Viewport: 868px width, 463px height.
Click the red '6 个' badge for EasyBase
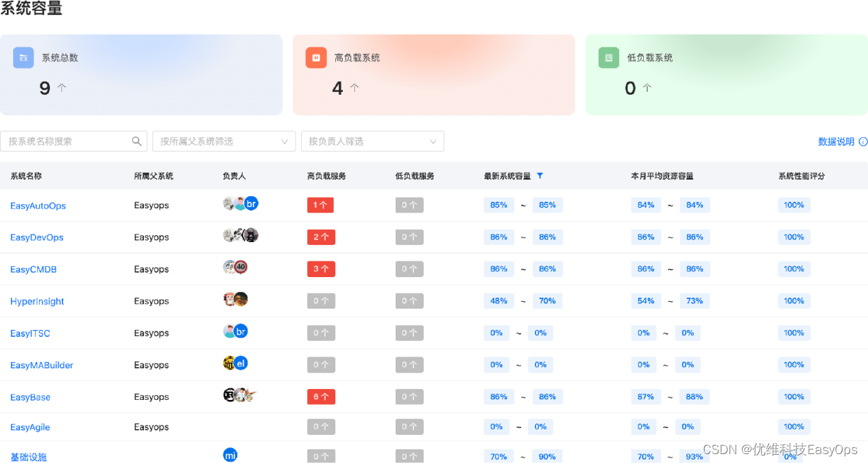point(321,396)
